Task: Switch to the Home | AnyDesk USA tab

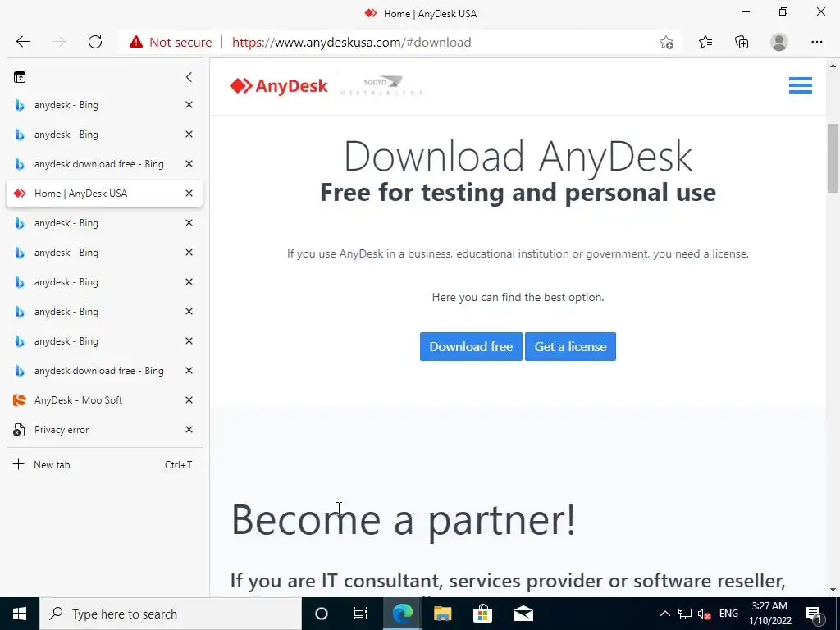Action: (104, 194)
